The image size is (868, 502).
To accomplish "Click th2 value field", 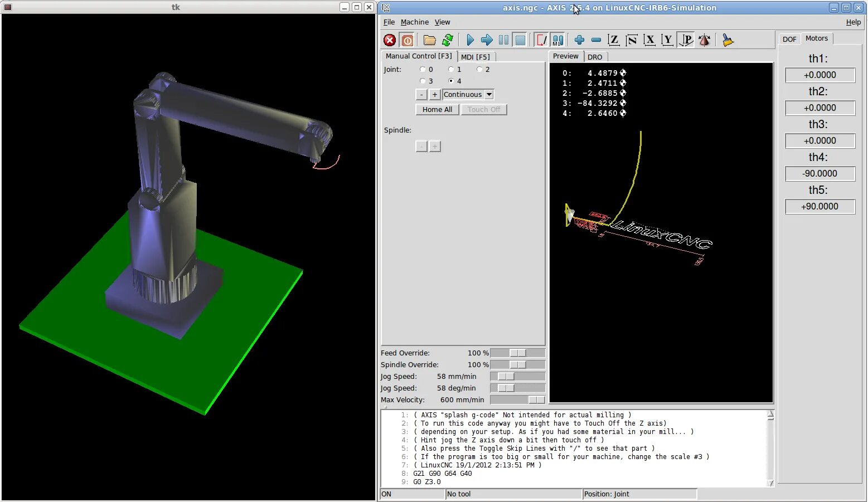I will [820, 108].
